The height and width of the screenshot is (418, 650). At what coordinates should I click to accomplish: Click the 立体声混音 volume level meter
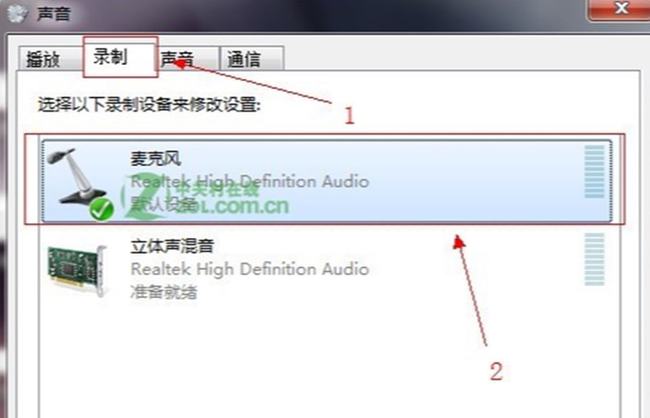594,259
